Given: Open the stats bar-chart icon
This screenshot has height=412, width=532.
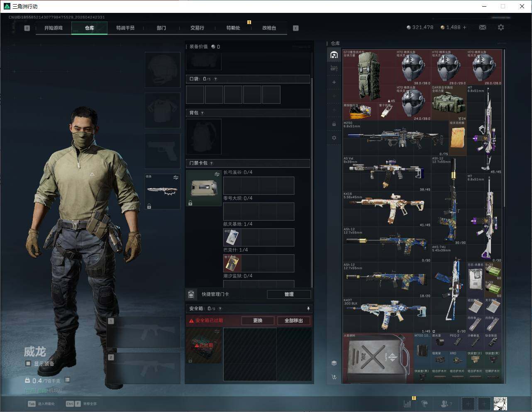Looking at the screenshot, I should [408, 403].
